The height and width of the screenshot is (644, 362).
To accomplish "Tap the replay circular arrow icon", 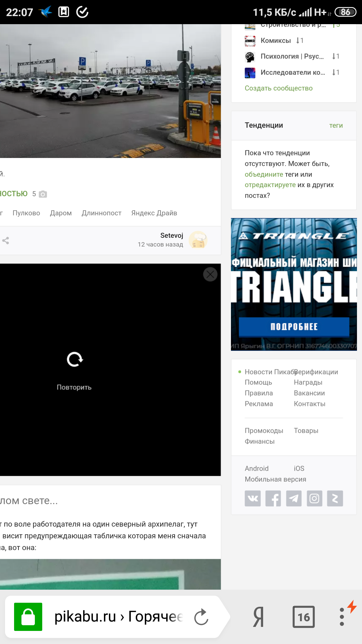I will pyautogui.click(x=75, y=360).
